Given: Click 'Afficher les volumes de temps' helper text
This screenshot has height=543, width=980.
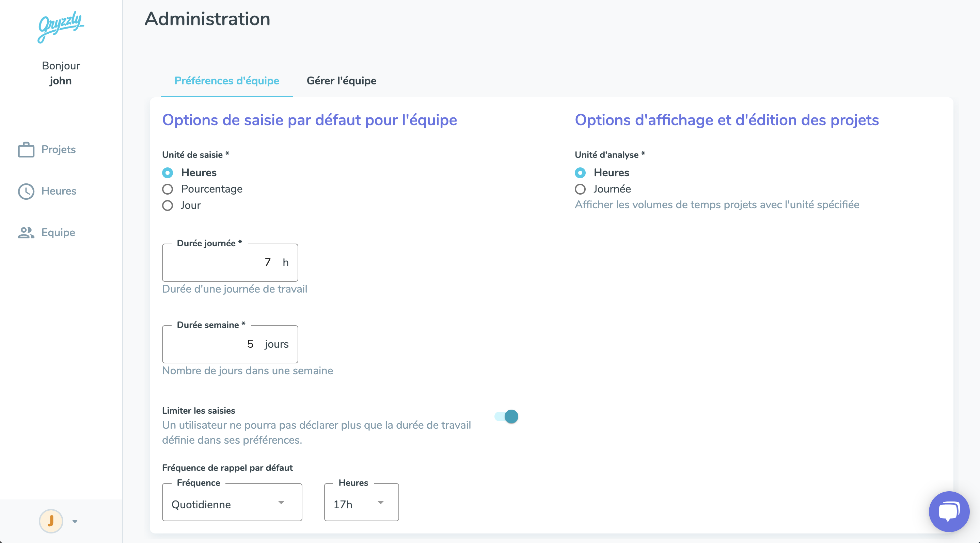Looking at the screenshot, I should coord(717,205).
